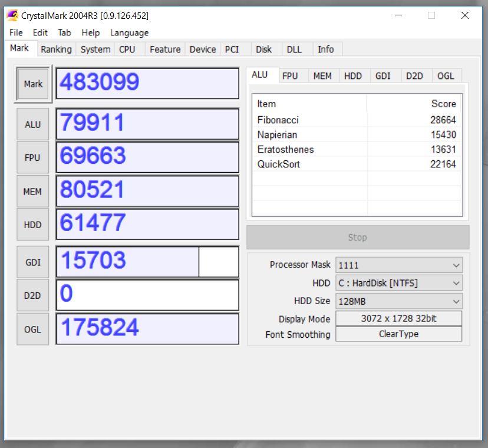Click the GDI progress bar showing 15703
Viewport: 488px width, 448px height.
(x=147, y=262)
